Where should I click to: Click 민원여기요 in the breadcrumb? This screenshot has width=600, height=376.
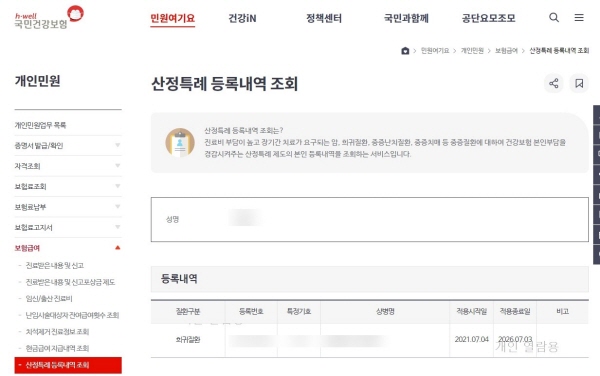[x=435, y=51]
